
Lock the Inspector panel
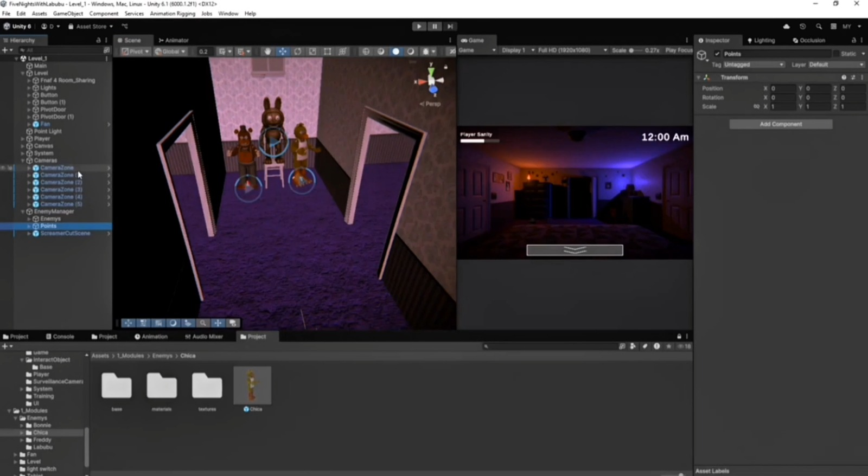pos(853,40)
